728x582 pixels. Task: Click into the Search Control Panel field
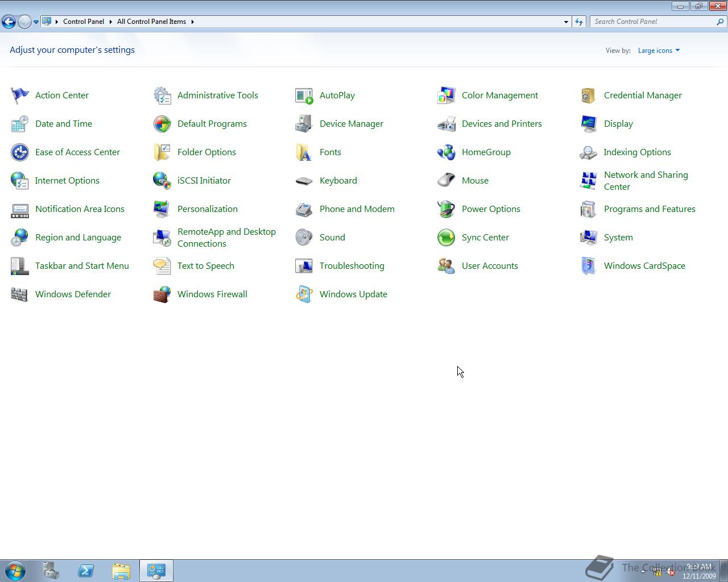[653, 22]
